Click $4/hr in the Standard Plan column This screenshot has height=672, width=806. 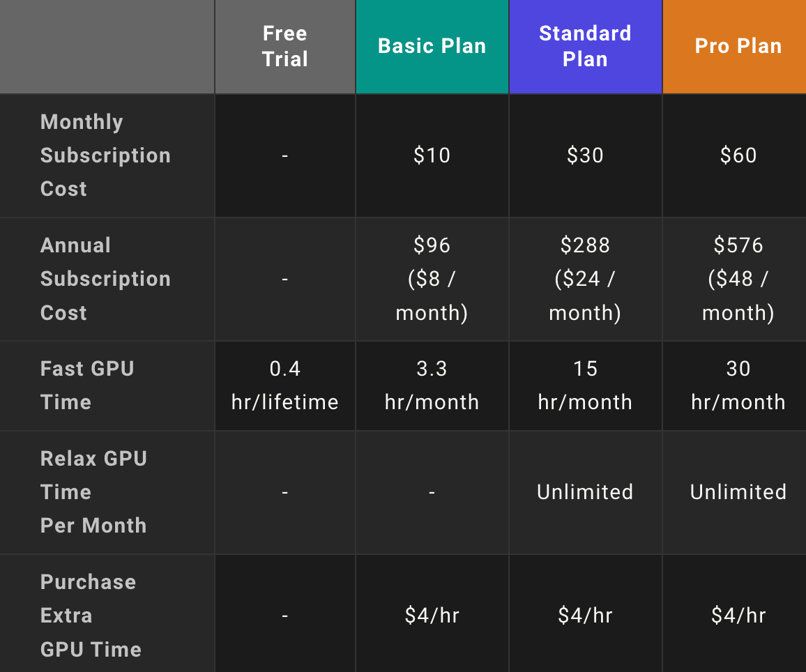(585, 616)
